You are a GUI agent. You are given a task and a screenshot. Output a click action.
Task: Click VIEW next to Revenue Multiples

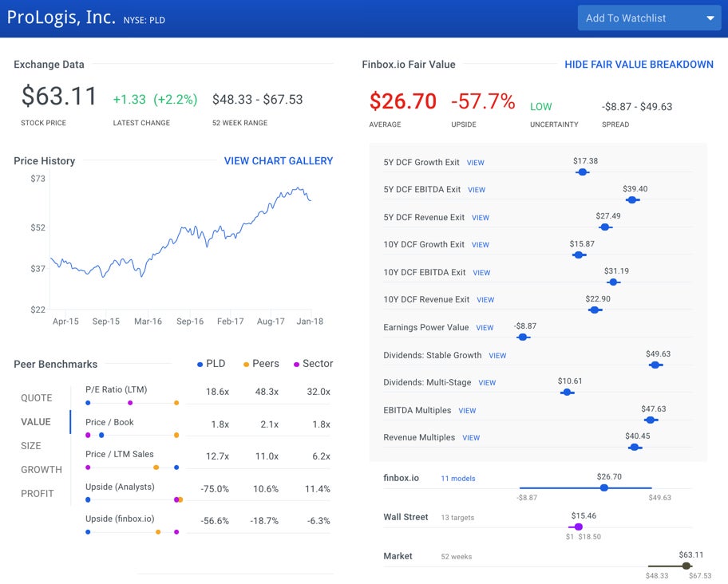[471, 438]
